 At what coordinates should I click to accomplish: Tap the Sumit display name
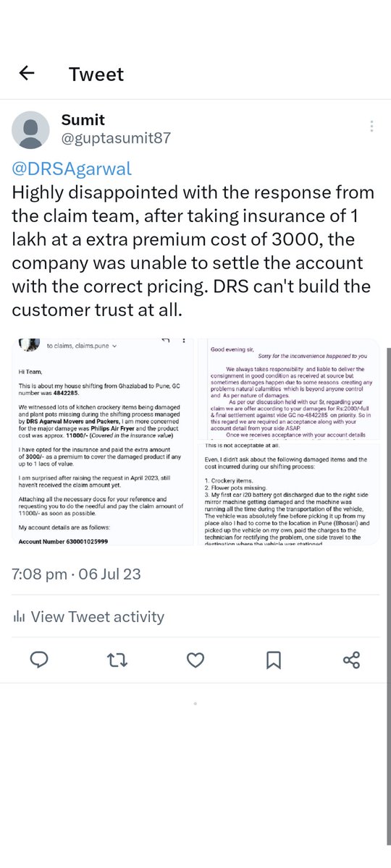83,119
